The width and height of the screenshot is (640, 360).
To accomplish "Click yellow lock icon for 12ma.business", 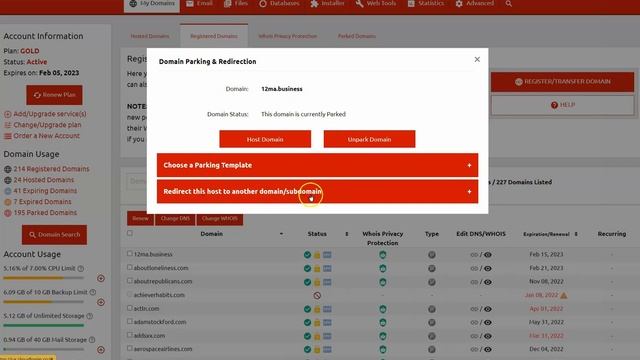I will point(317,255).
